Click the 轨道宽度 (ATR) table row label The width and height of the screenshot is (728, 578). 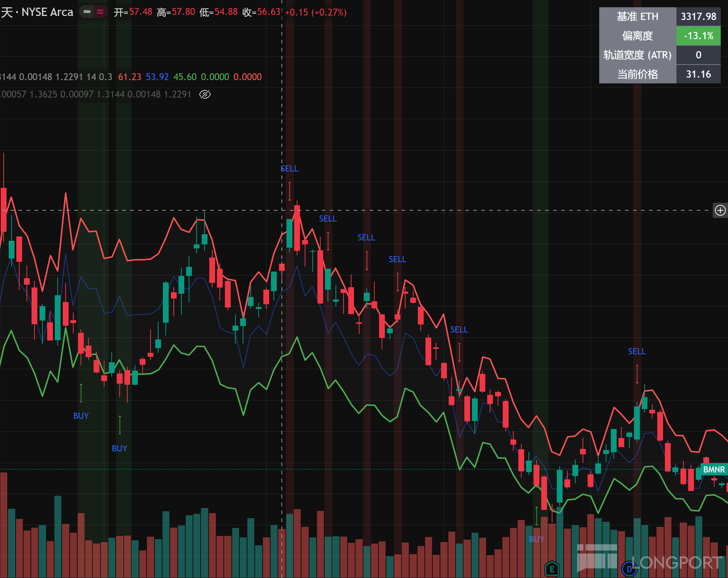point(638,55)
